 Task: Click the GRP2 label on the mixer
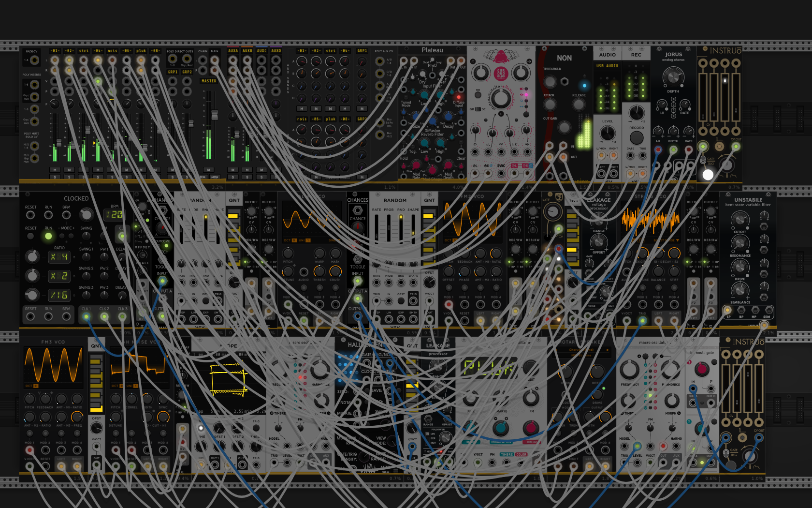(187, 72)
